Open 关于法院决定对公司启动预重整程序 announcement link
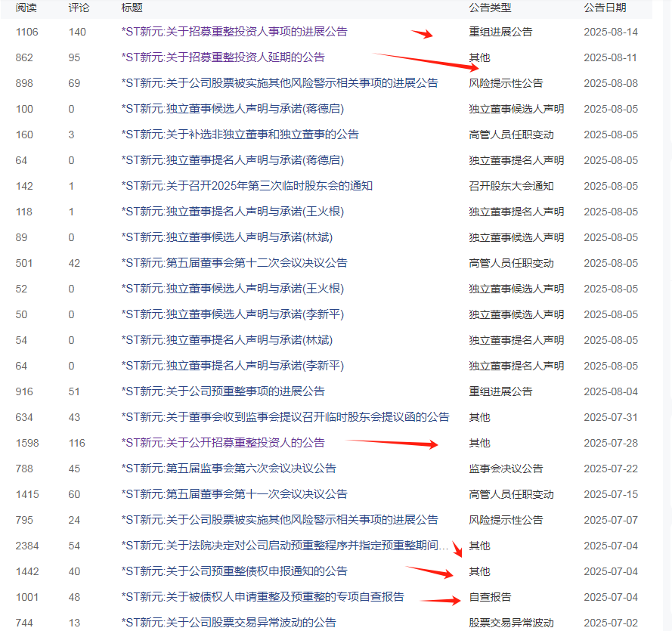The image size is (672, 631). click(x=284, y=546)
